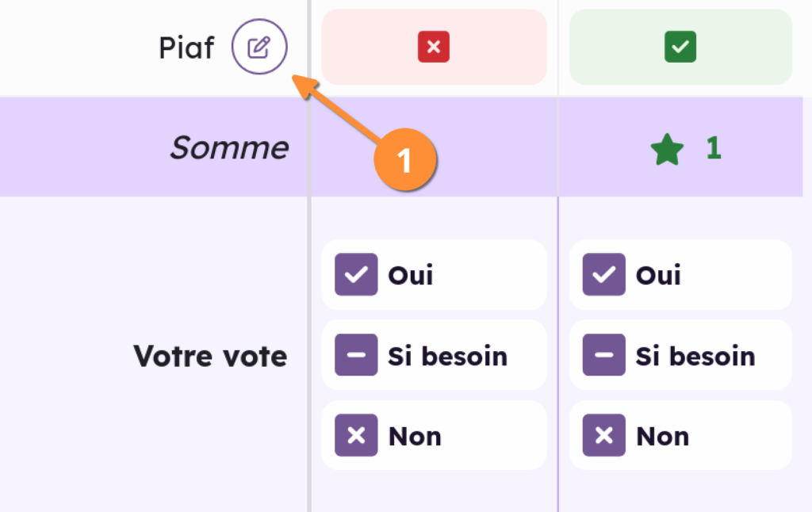
Task: Pick Non in the second vote column
Action: [604, 436]
